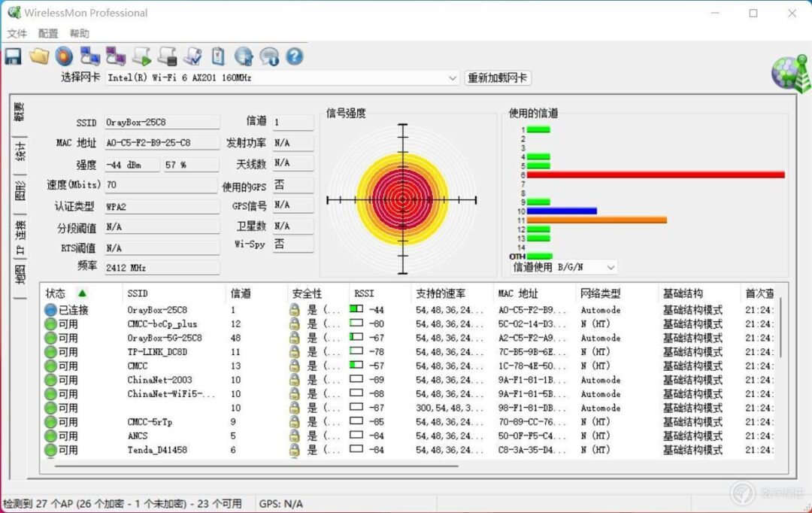Screen dimensions: 812x513
Task: Switch to the 统计 vertical tab
Action: click(x=20, y=153)
